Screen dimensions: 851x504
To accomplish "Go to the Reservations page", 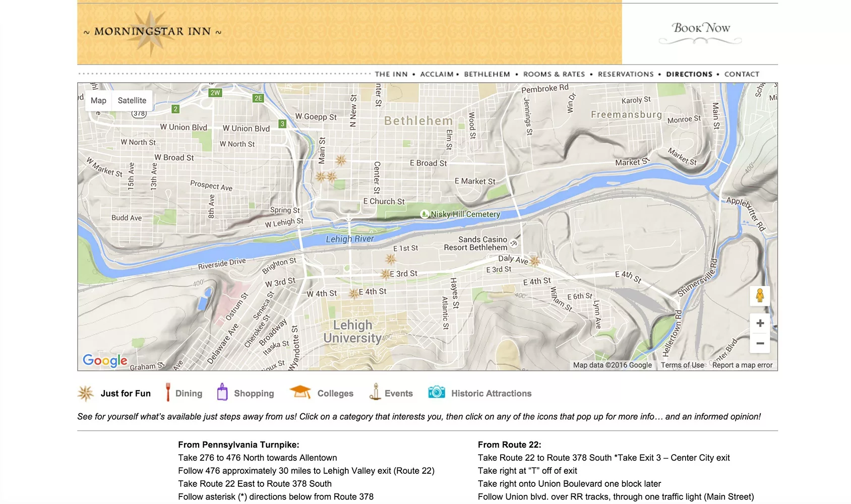I will pos(626,74).
